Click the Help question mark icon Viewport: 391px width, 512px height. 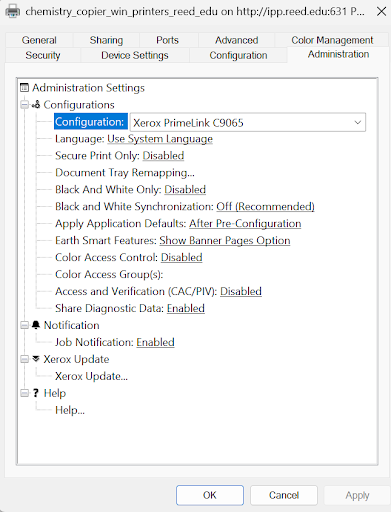[36, 393]
